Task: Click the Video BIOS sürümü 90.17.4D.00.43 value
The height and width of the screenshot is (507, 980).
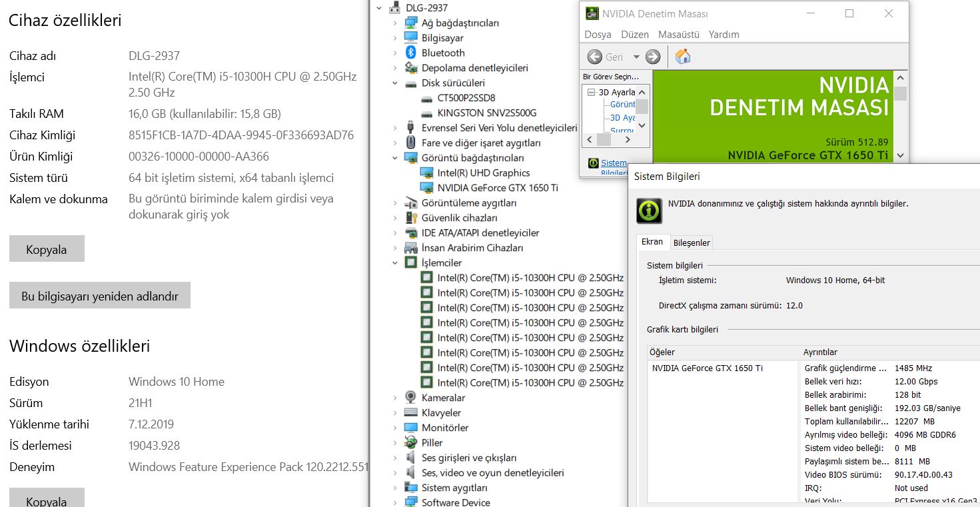Action: [923, 474]
